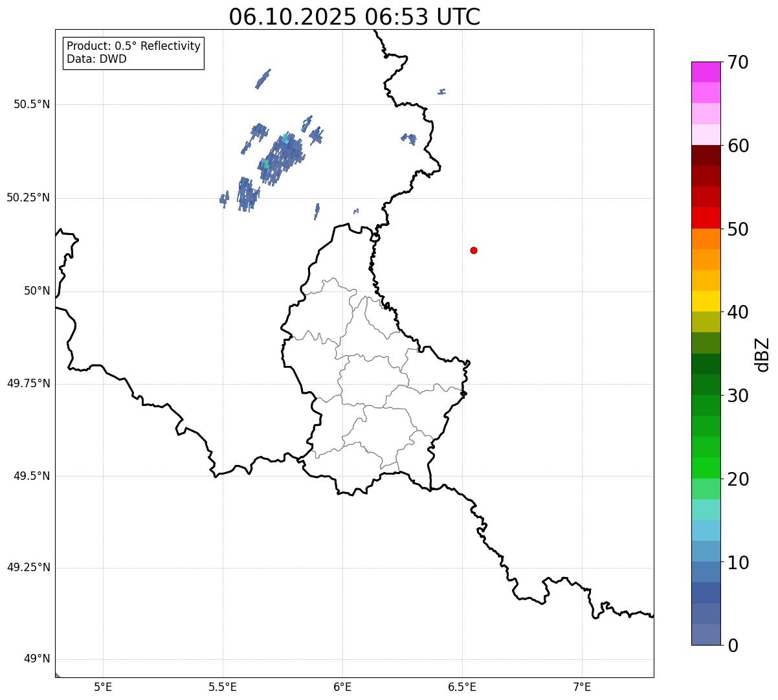Click the 5.5°E longitude label

(223, 686)
